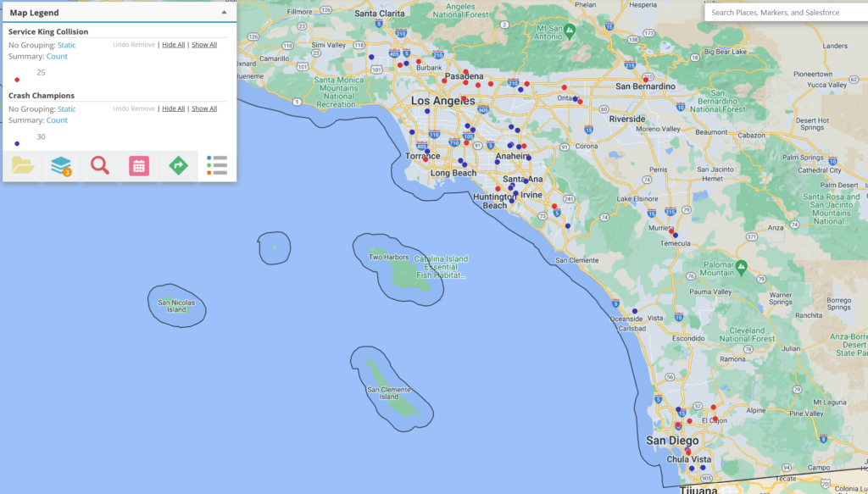This screenshot has height=494, width=868.
Task: Click the Pasadena map label
Action: [x=464, y=76]
